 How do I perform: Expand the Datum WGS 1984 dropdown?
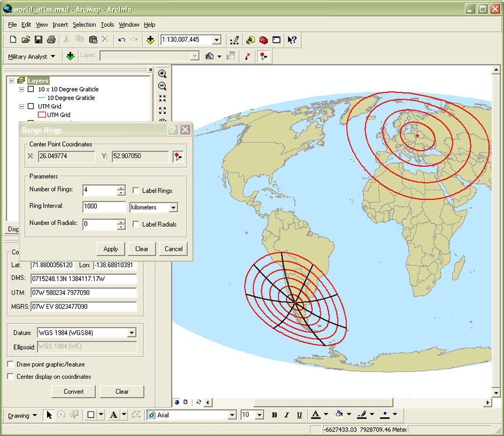tap(131, 333)
